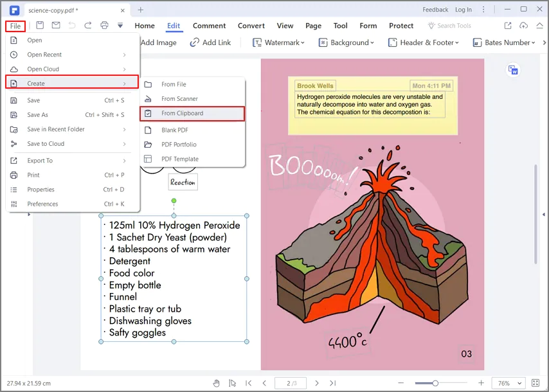Save document using the floppy disk icon
This screenshot has width=549, height=392.
click(40, 24)
